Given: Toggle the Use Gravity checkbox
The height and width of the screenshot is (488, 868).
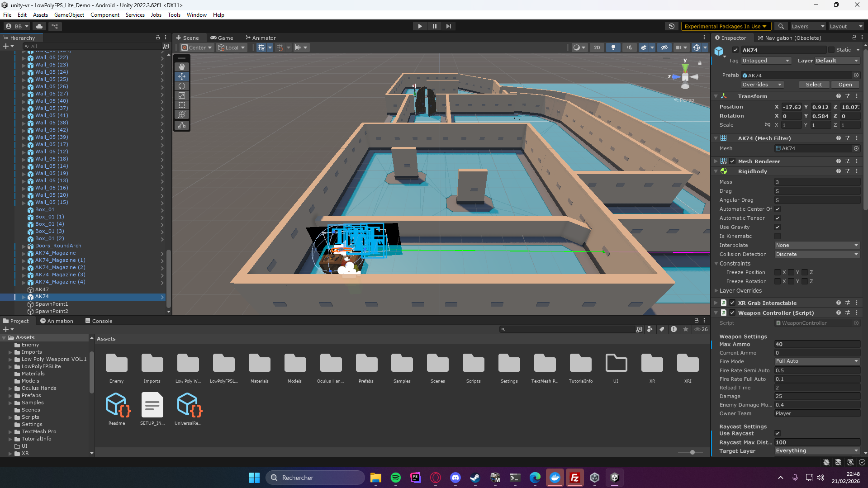Looking at the screenshot, I should tap(778, 227).
